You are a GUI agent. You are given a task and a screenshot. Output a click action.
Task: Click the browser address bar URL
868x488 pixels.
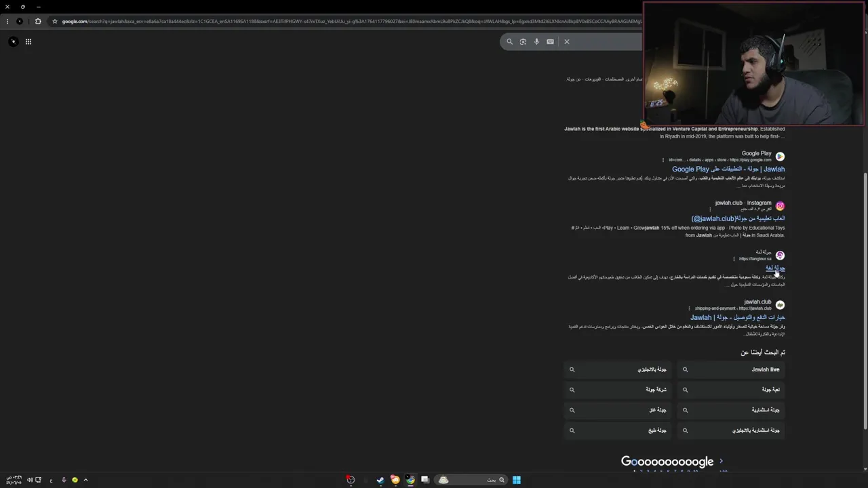point(351,21)
